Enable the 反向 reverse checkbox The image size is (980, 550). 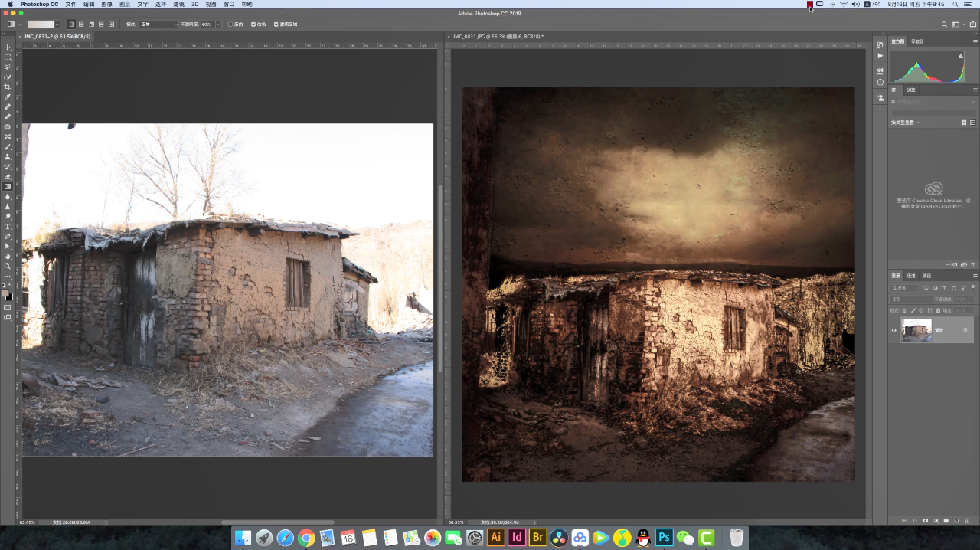point(230,25)
